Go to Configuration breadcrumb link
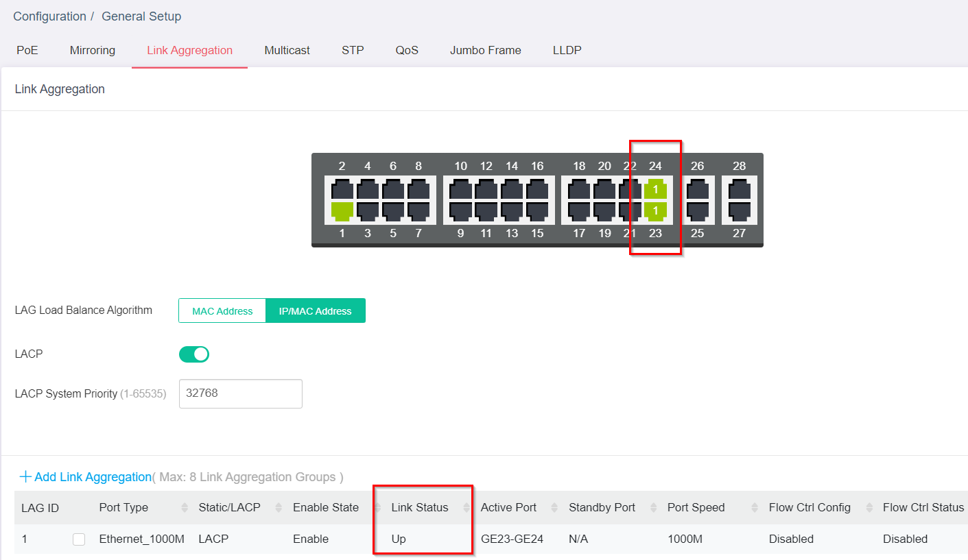The height and width of the screenshot is (560, 968). pos(49,16)
